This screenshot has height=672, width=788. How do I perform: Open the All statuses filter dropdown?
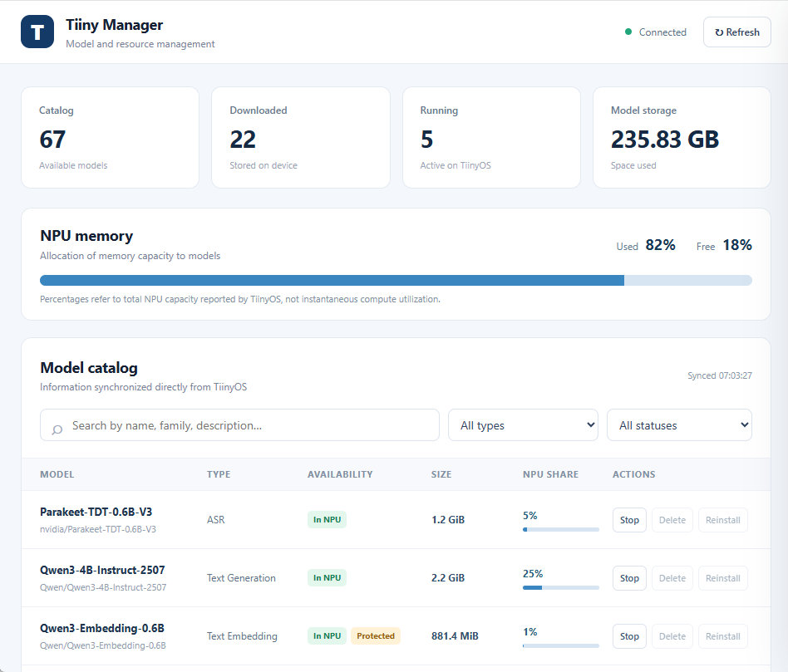click(679, 425)
